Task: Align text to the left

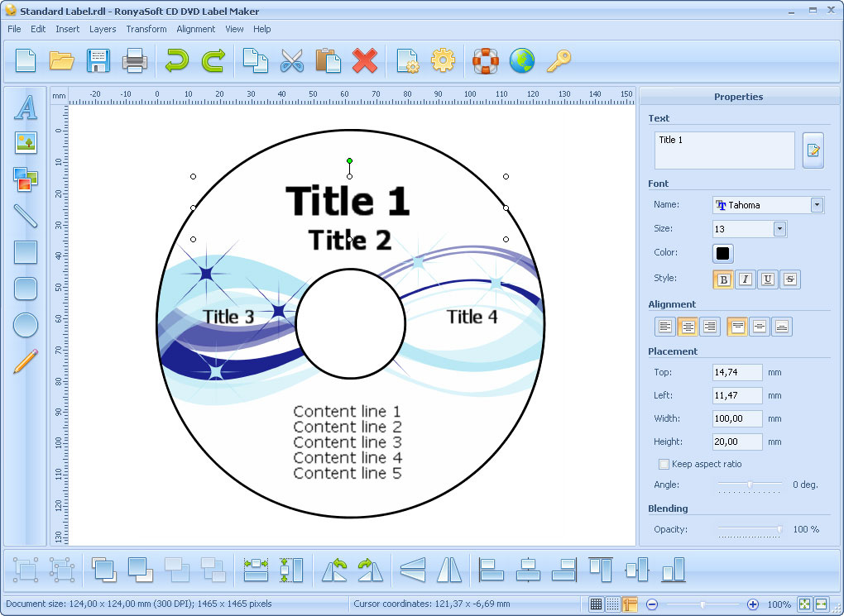Action: [665, 327]
